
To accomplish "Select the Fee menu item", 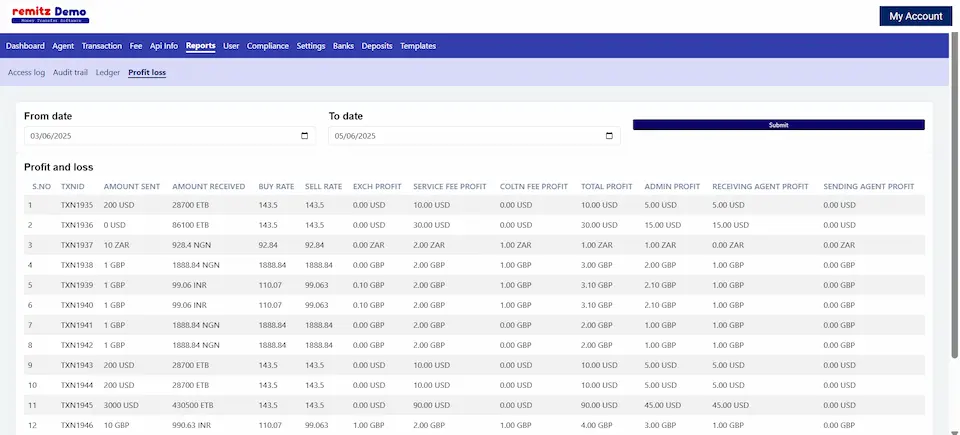I will (136, 46).
